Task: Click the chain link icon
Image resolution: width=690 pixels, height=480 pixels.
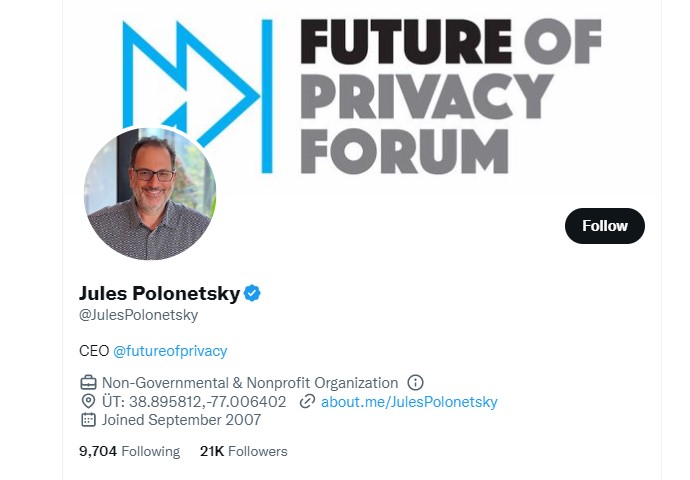Action: pyautogui.click(x=307, y=402)
